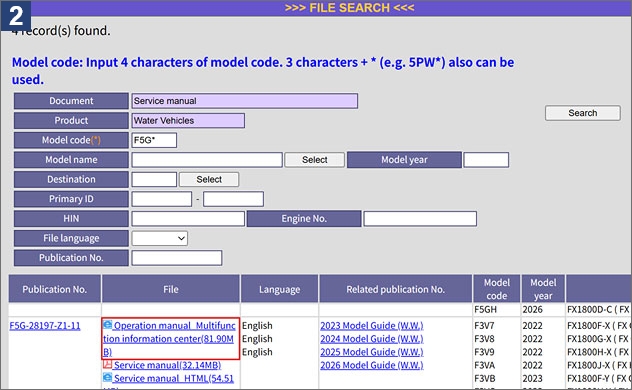Click the Model name input field
632x390 pixels.
[207, 160]
